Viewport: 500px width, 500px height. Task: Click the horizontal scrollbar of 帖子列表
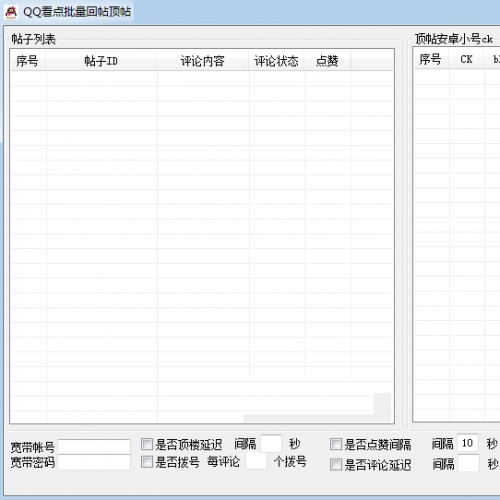309,418
